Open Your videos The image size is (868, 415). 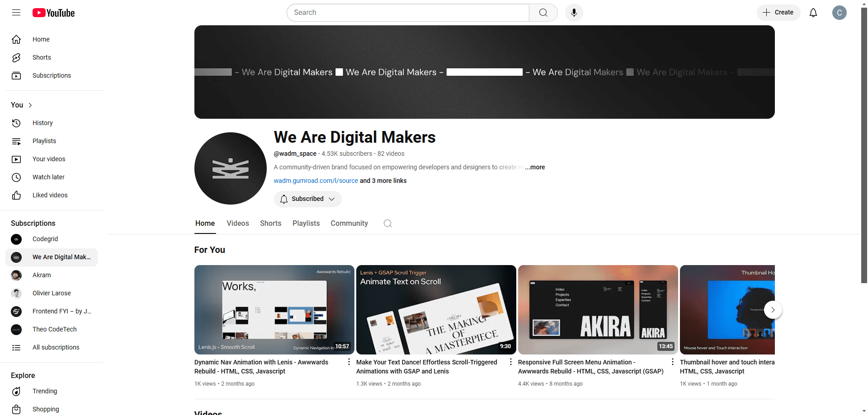[52, 159]
